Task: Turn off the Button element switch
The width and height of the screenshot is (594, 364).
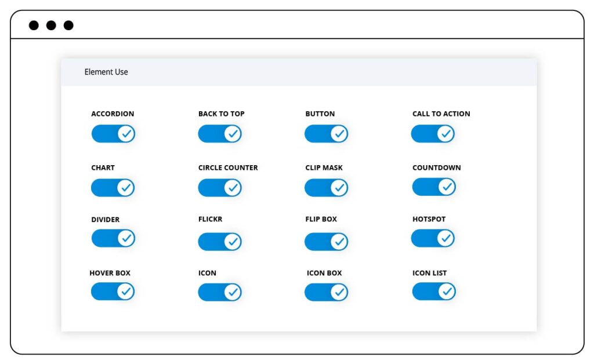Action: pos(326,133)
